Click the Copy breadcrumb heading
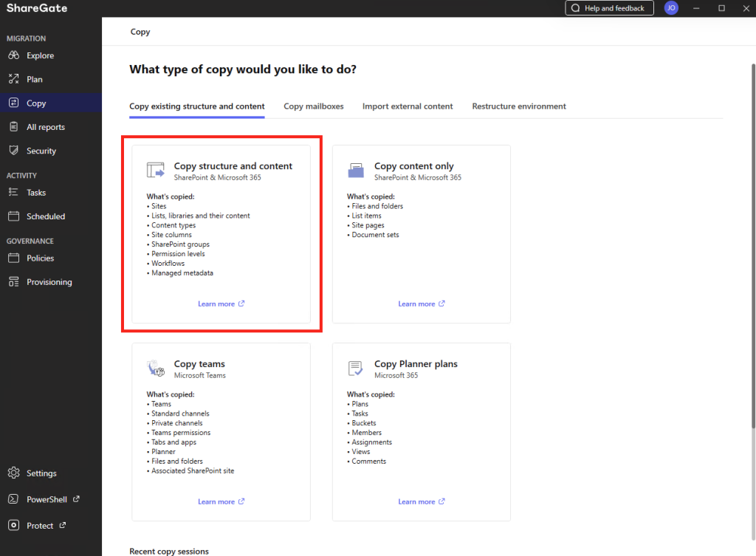The width and height of the screenshot is (756, 556). pos(140,32)
